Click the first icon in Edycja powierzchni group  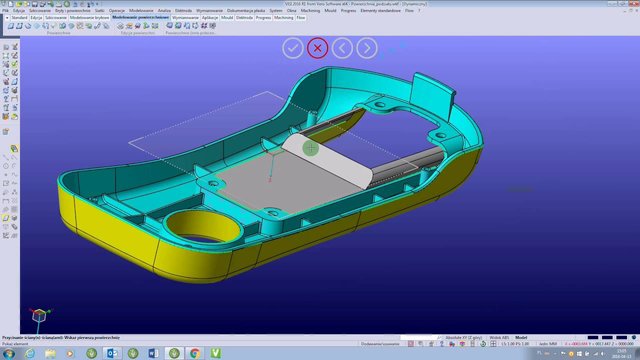pos(120,26)
